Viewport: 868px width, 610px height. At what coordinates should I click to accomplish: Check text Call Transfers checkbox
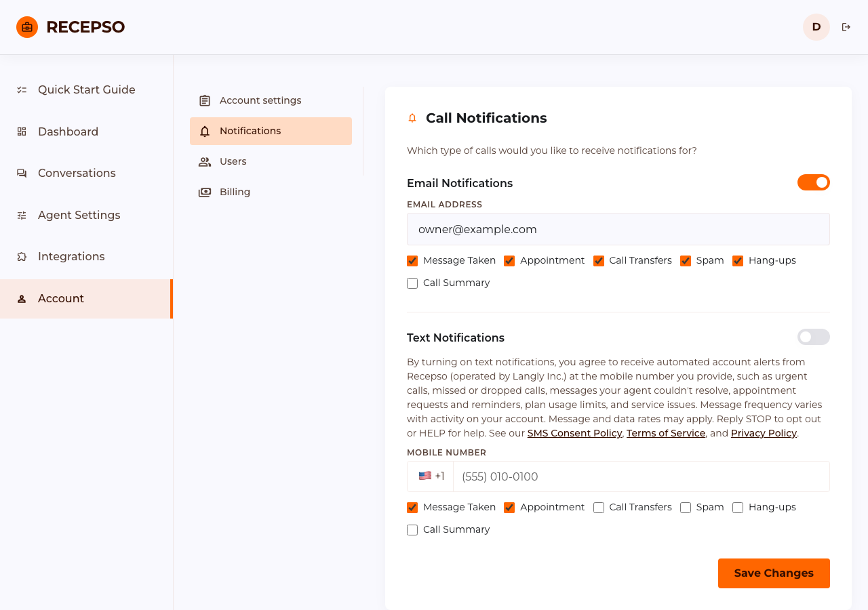(599, 508)
